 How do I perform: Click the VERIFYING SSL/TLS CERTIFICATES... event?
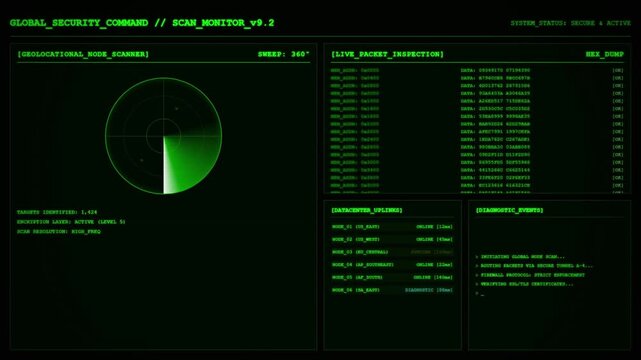(524, 284)
